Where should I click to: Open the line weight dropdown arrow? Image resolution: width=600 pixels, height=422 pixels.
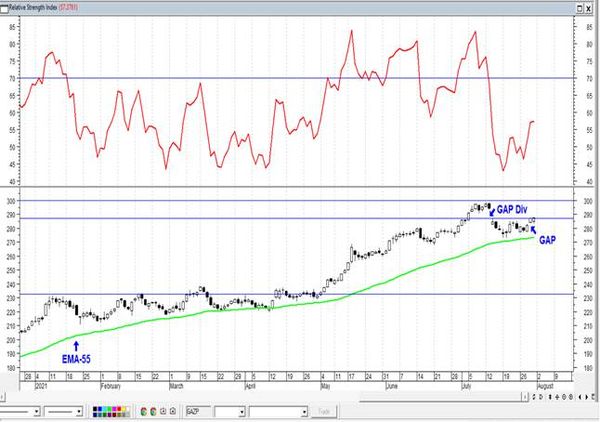pos(79,412)
